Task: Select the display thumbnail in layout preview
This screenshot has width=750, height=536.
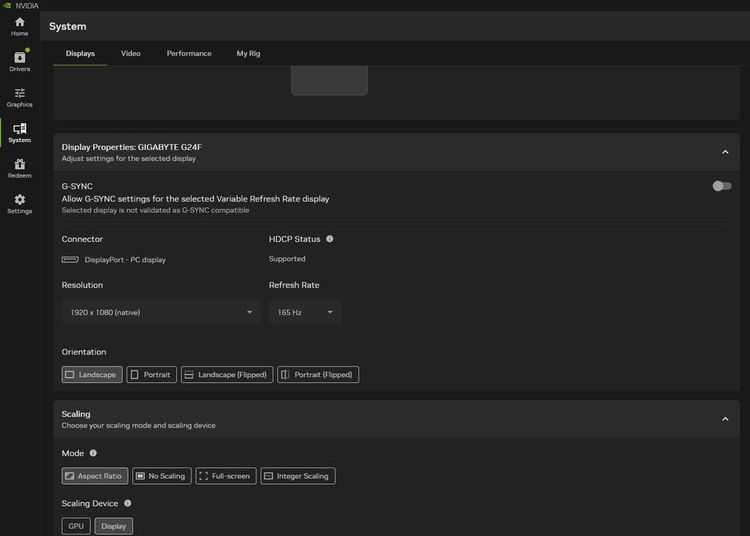Action: [329, 80]
